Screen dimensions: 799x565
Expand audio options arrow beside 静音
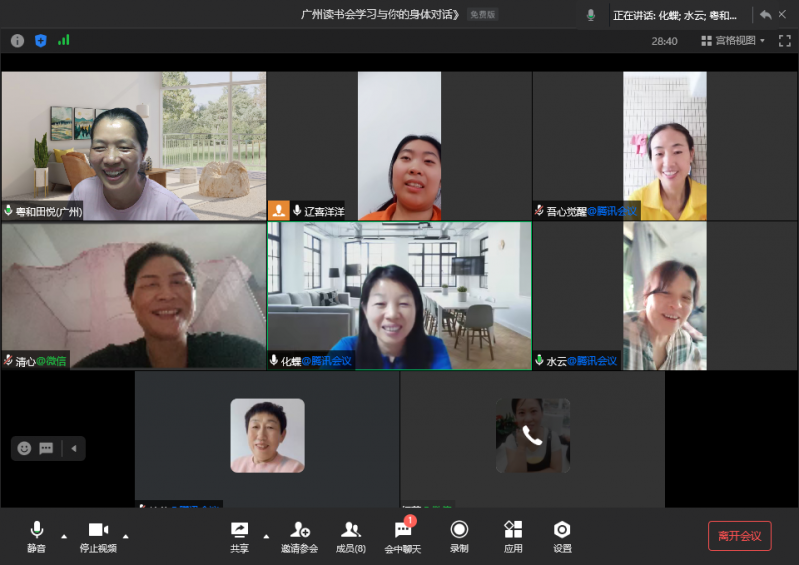[x=64, y=536]
